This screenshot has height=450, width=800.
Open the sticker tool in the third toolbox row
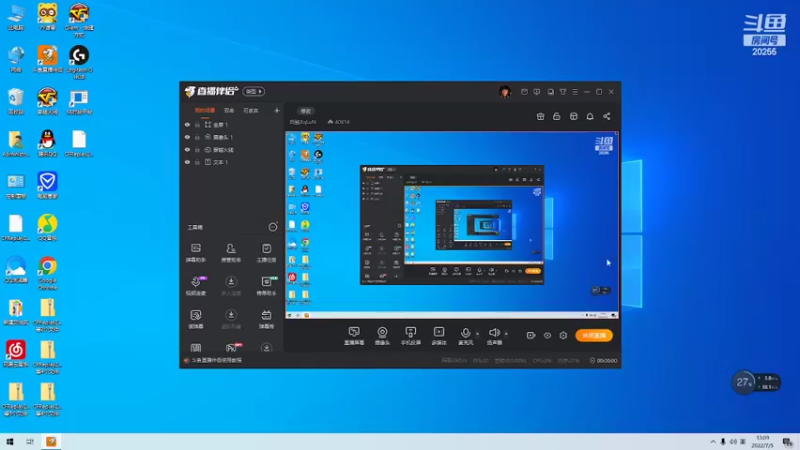[x=196, y=319]
